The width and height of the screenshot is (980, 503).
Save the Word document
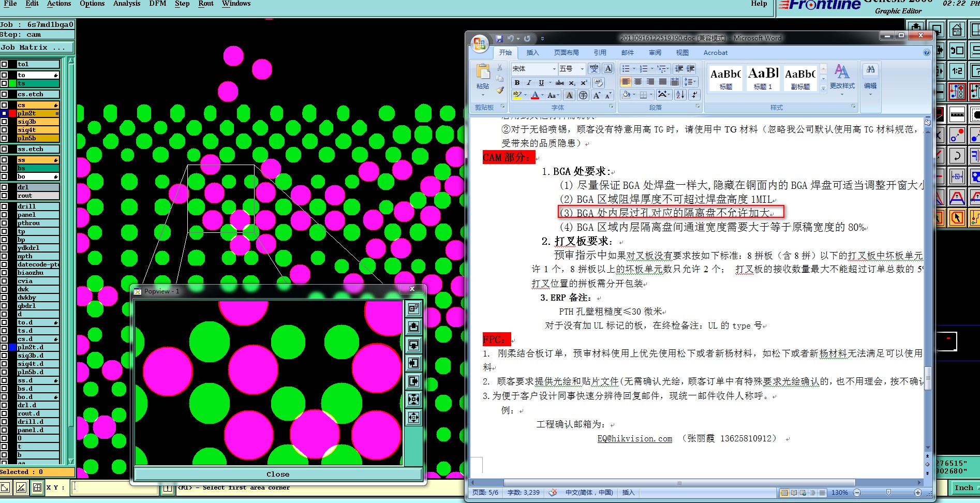pos(499,38)
